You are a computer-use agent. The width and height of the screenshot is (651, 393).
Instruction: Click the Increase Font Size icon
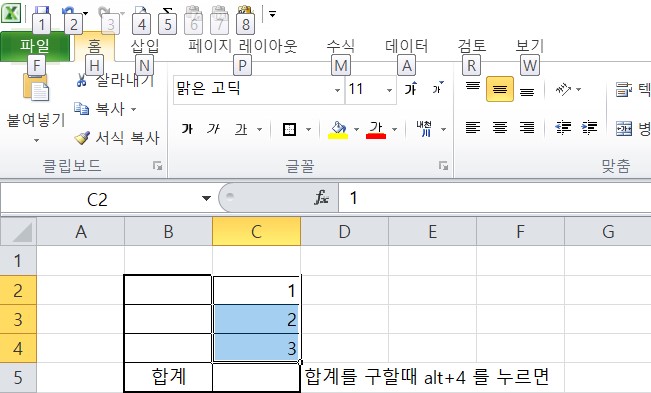[x=411, y=88]
